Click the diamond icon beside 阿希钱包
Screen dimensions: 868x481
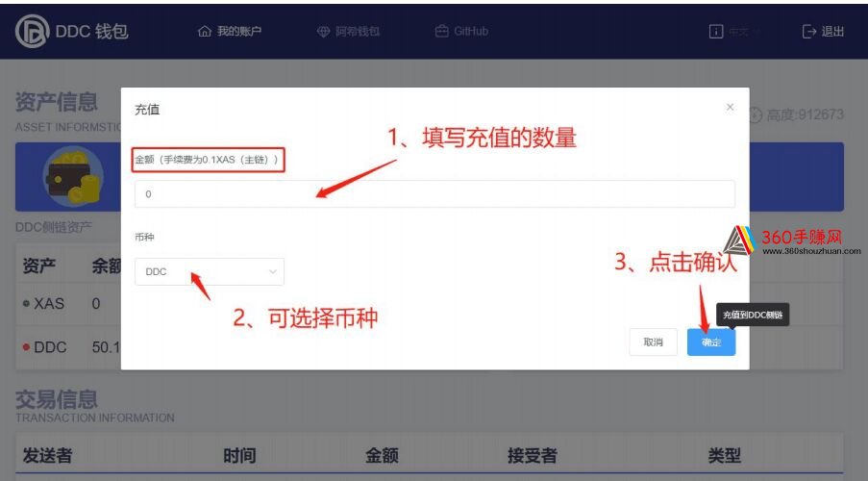(x=323, y=32)
